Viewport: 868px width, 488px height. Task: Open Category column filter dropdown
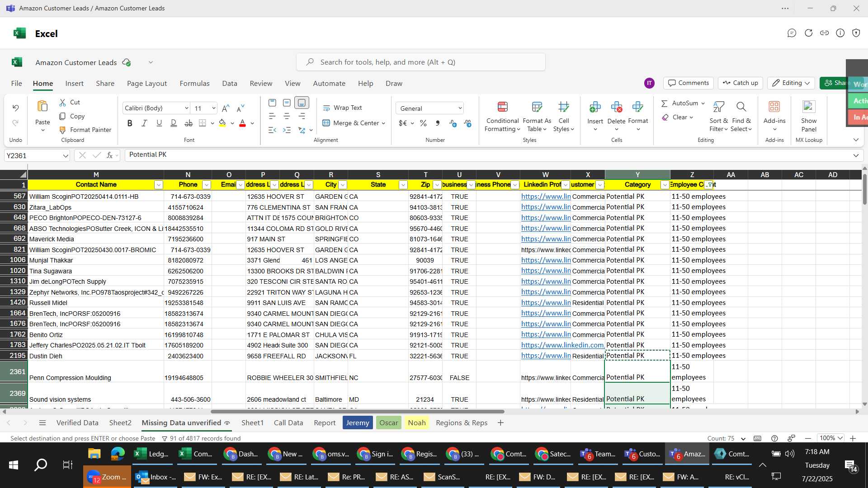click(665, 185)
